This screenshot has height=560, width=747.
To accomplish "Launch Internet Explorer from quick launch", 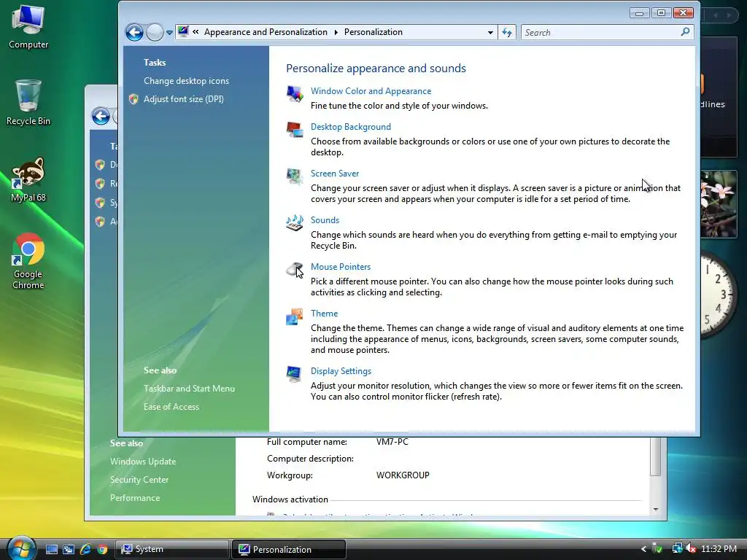I will point(86,549).
